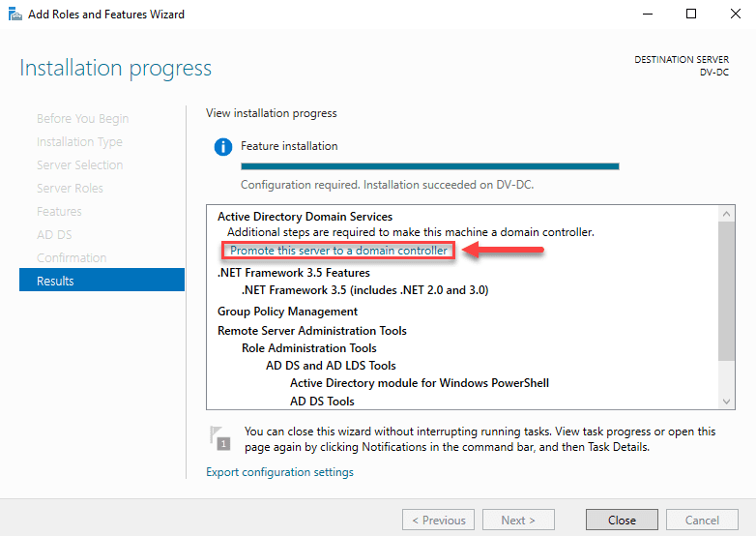Screen dimensions: 756x536
Task: Click Additional steps are required message
Action: pos(411,232)
